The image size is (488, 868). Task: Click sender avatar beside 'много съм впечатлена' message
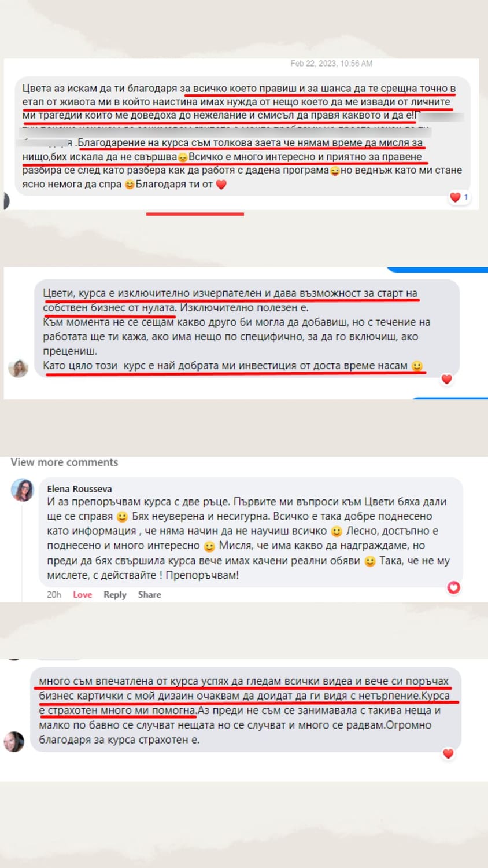point(14,742)
